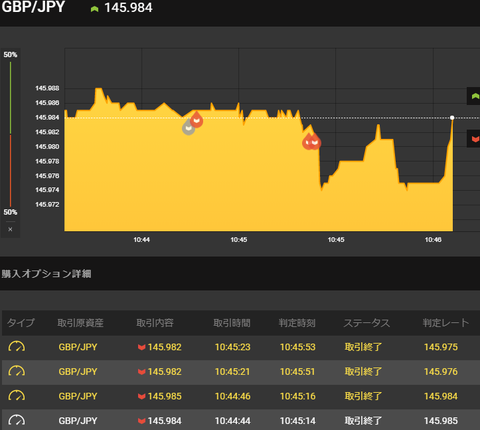Click trade time 10:45:21

(x=233, y=372)
